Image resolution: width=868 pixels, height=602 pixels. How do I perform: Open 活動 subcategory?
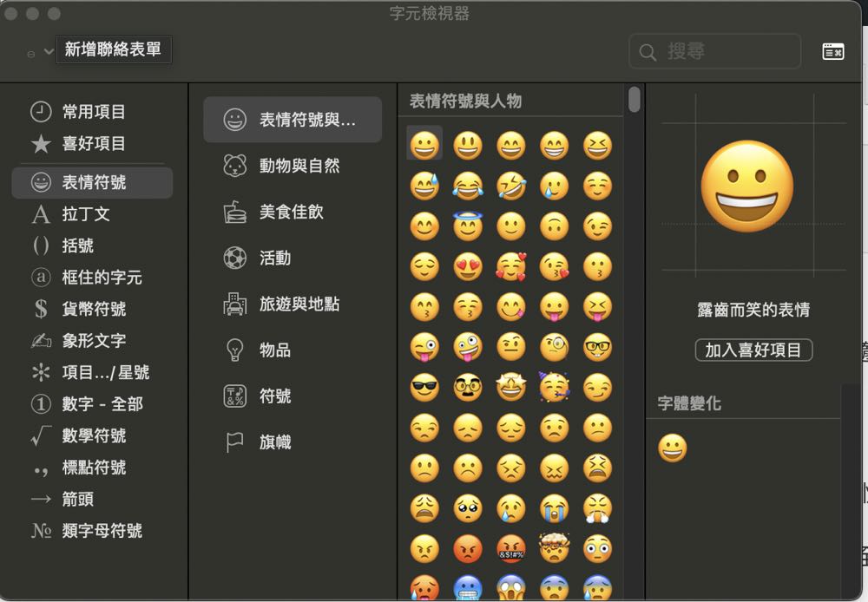pos(293,258)
